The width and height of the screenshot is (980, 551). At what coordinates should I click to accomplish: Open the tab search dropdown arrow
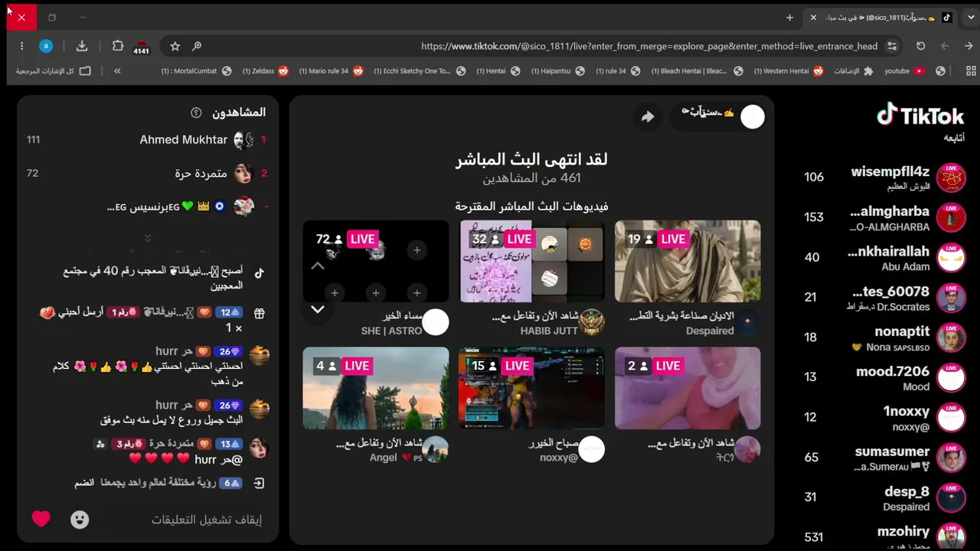coord(971,17)
